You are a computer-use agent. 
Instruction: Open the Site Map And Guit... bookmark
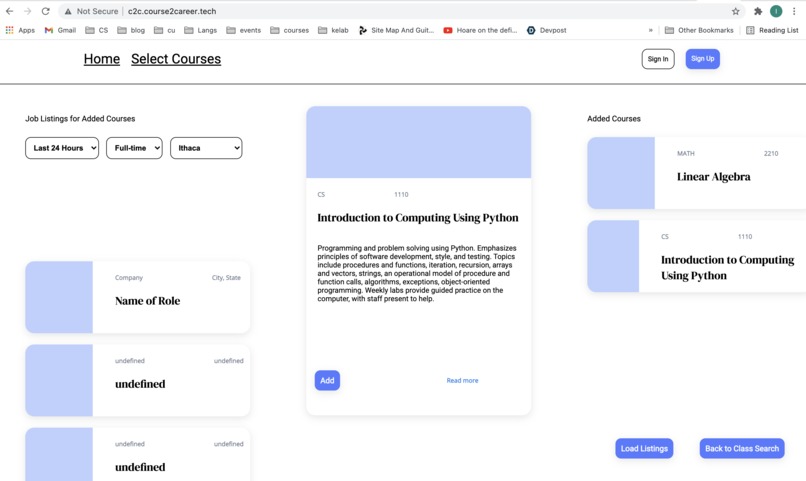coord(396,30)
